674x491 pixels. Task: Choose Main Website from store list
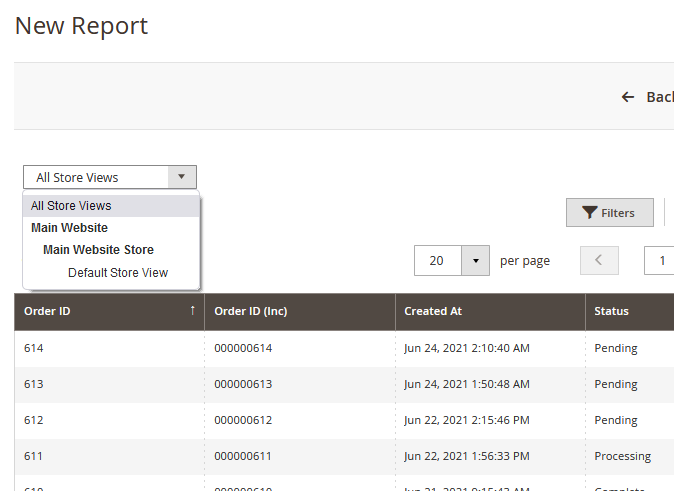pos(69,228)
